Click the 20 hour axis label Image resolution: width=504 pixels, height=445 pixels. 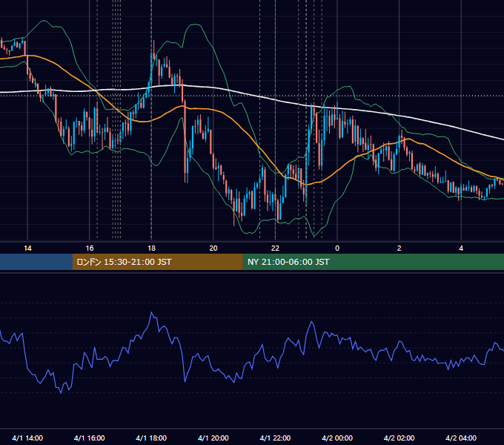click(213, 248)
